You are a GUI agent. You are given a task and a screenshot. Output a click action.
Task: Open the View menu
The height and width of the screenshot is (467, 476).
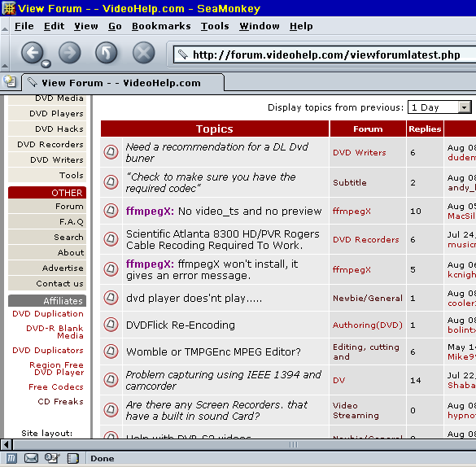pyautogui.click(x=86, y=26)
